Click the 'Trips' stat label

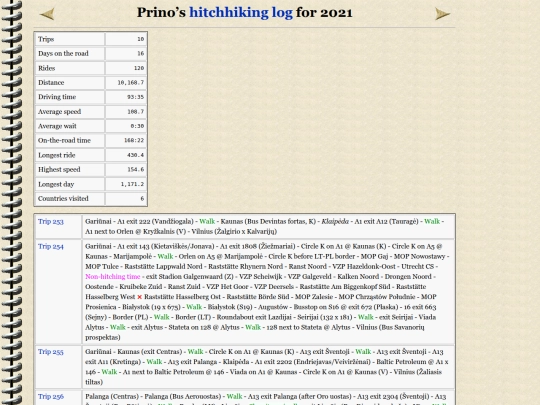point(46,39)
